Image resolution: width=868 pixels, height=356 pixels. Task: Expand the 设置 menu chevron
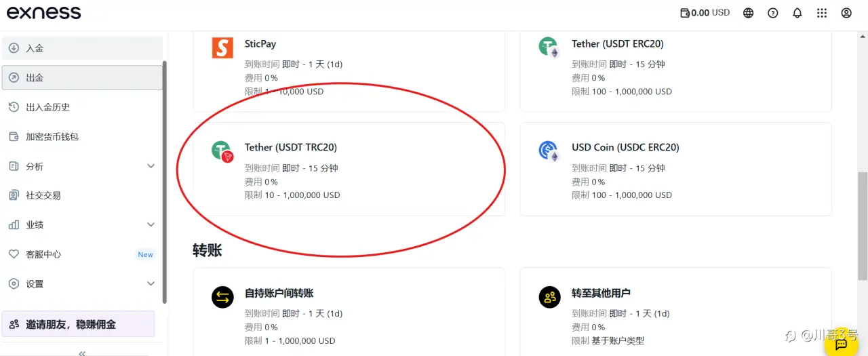[151, 283]
